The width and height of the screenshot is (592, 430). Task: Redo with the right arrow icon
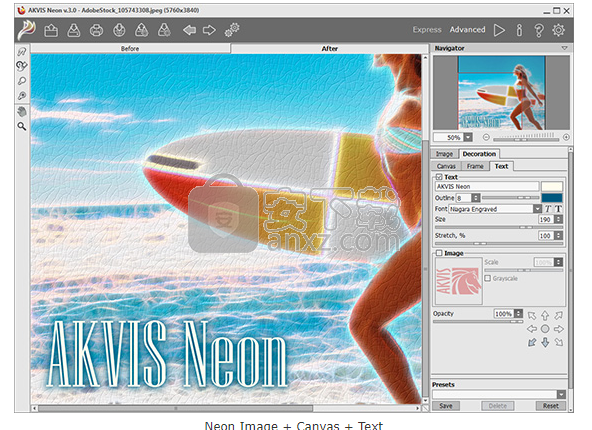click(x=209, y=30)
